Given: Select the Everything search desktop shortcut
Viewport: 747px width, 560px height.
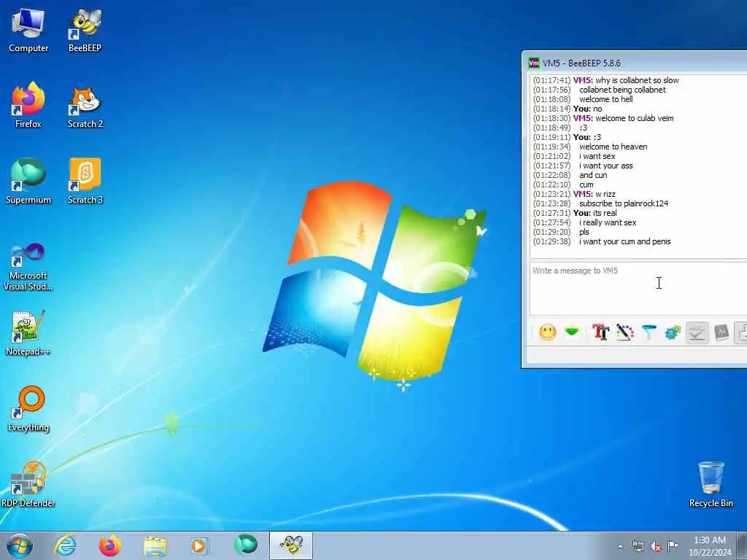Looking at the screenshot, I should [28, 410].
